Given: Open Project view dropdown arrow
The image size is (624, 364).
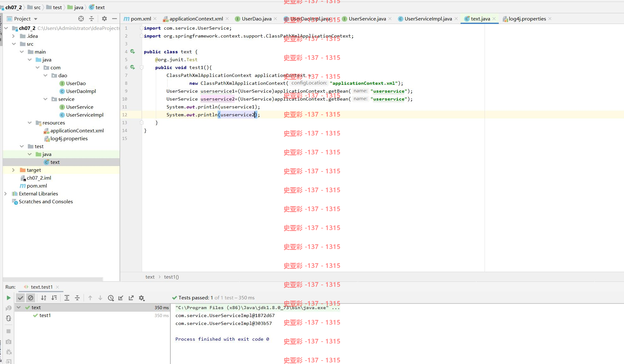Looking at the screenshot, I should [x=36, y=19].
